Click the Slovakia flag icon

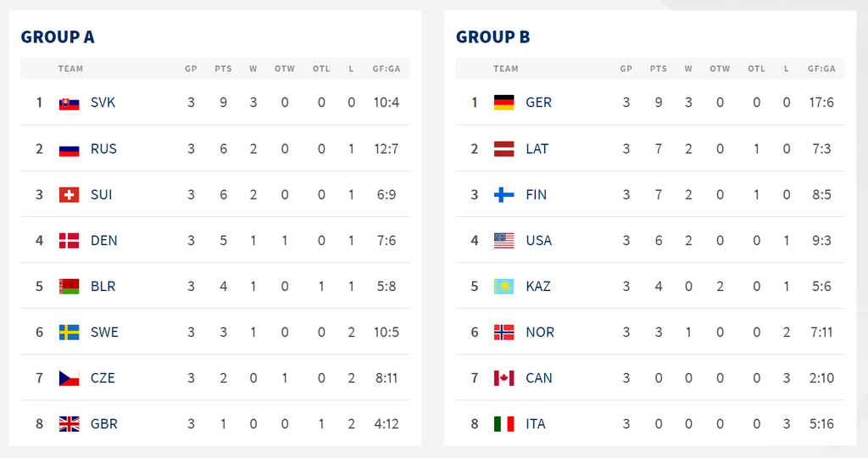69,103
